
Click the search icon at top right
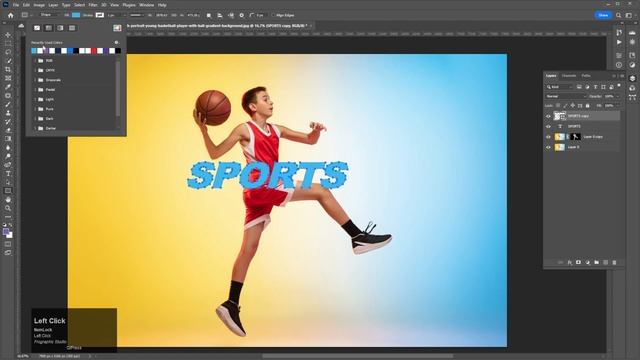pos(619,15)
